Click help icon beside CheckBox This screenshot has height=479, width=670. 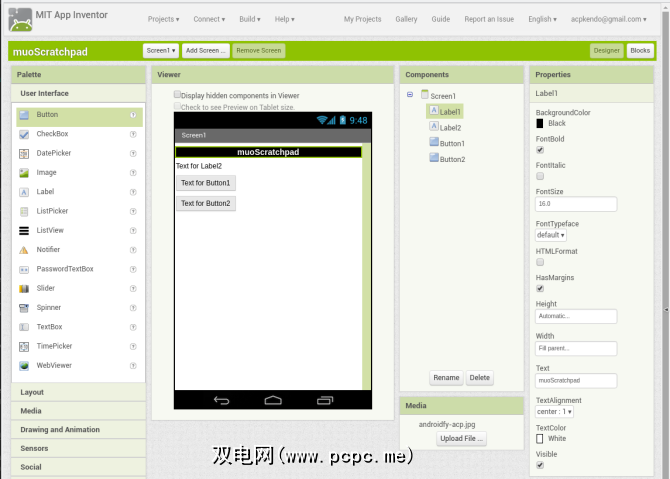click(x=133, y=134)
